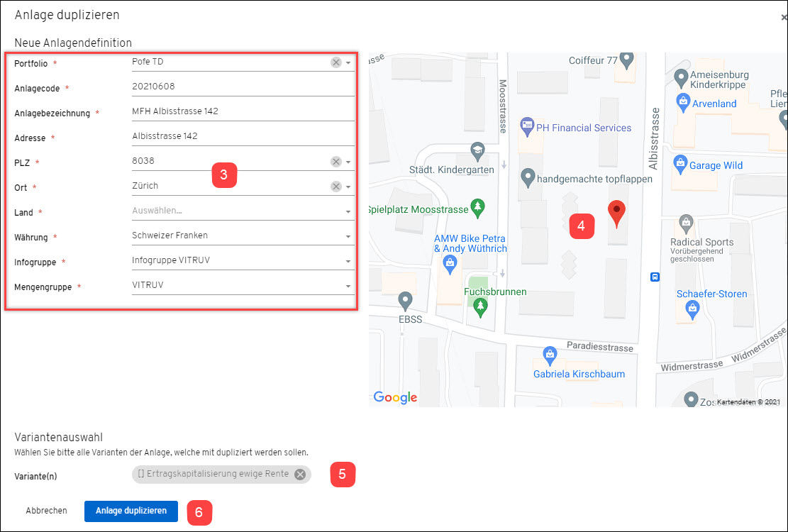Click the Garage Wild shop marker
This screenshot has width=788, height=532.
(680, 165)
